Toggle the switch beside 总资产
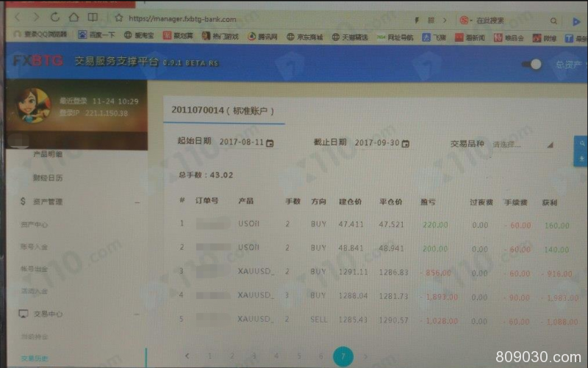 [x=531, y=65]
